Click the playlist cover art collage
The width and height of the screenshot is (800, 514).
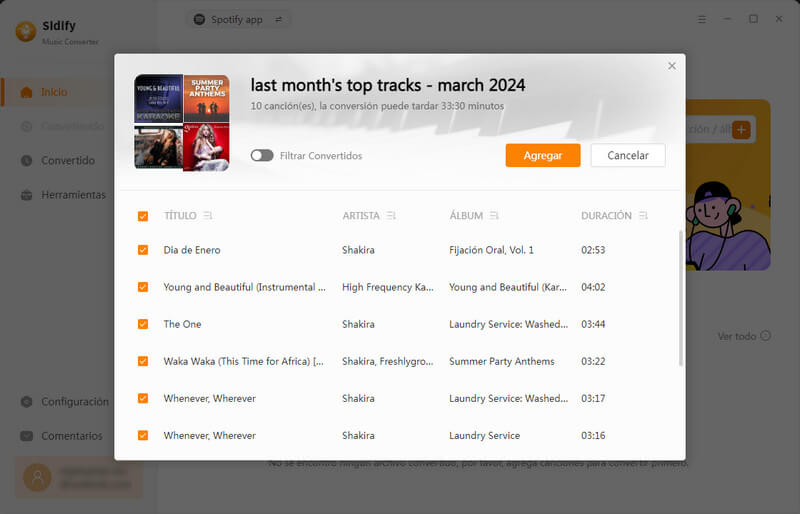coord(182,123)
